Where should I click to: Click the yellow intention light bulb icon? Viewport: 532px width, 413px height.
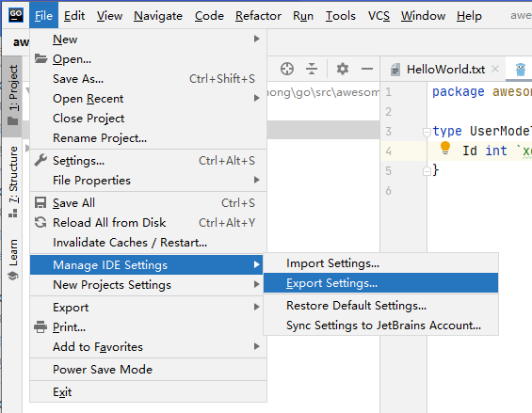pyautogui.click(x=445, y=149)
